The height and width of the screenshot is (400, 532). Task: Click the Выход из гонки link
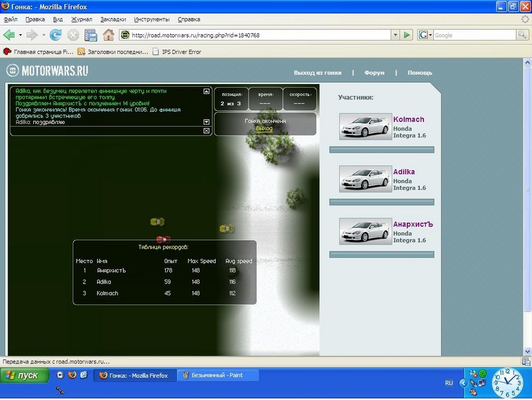[317, 73]
